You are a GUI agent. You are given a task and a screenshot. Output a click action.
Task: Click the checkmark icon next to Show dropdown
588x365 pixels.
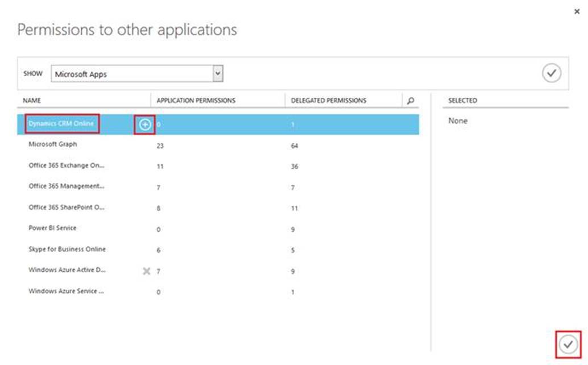[x=551, y=73]
